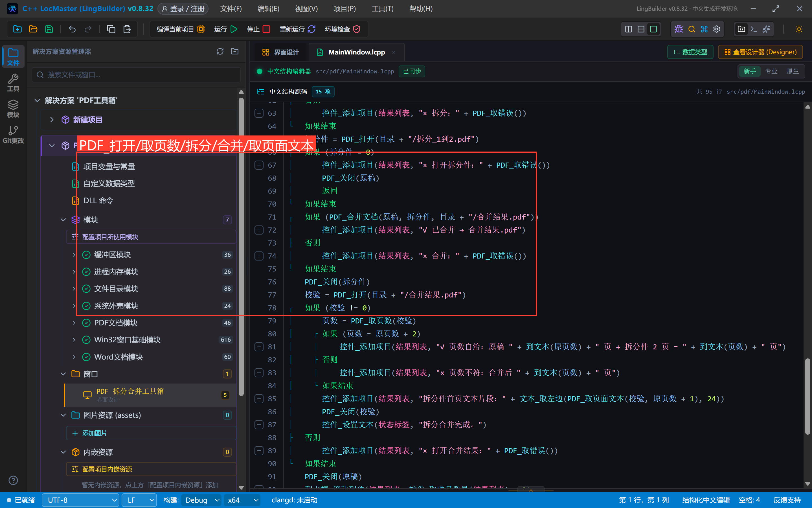The width and height of the screenshot is (812, 508).
Task: Click the copy icon in the toolbar
Action: coord(111,29)
